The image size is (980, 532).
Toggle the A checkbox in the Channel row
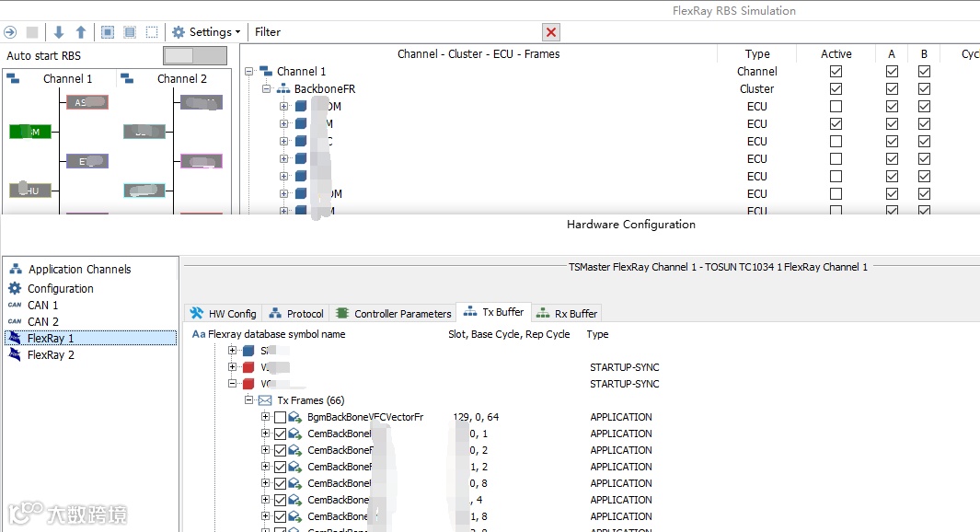coord(892,71)
